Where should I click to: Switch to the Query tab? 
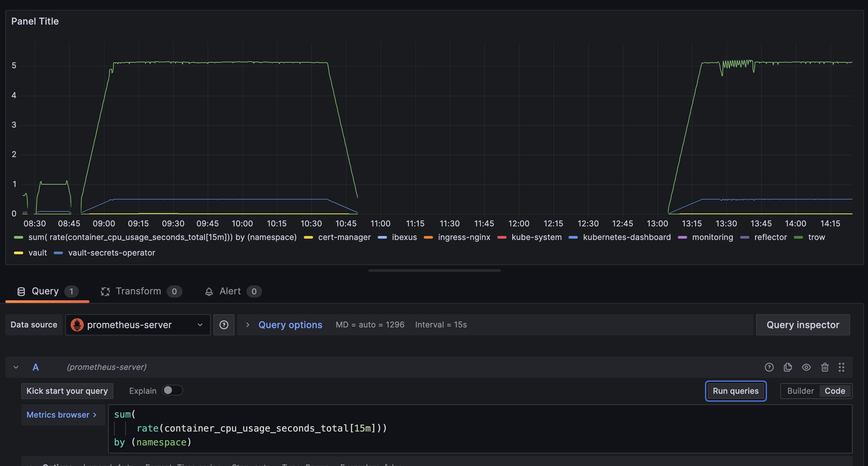(x=47, y=291)
